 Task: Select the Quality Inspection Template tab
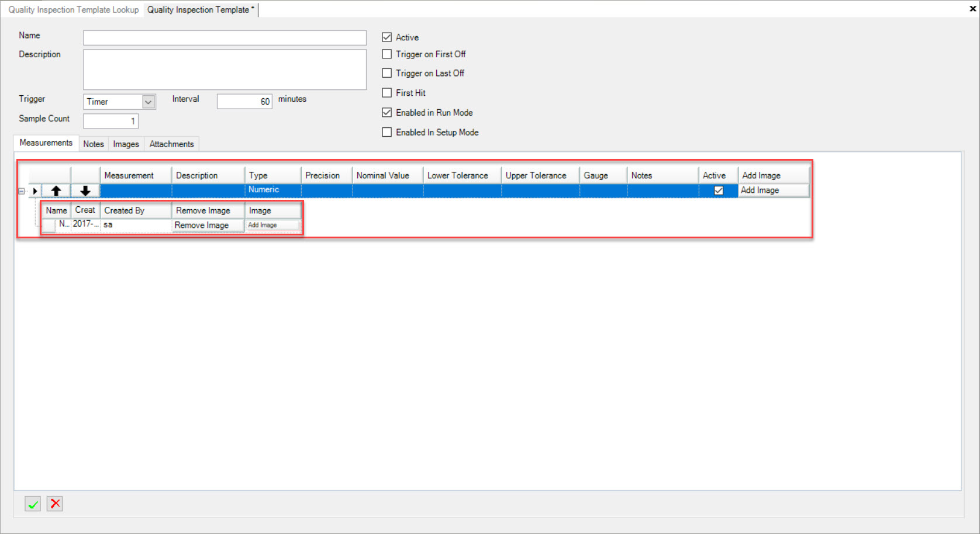coord(201,10)
